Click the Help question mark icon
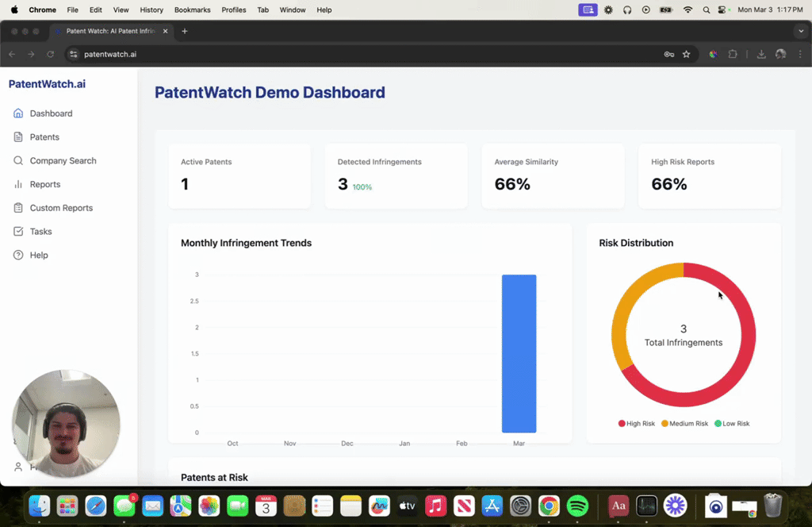Screen dimensions: 812x527 [x=18, y=255]
